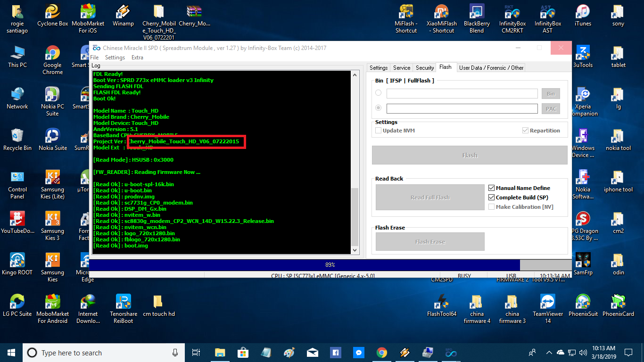Click the Windows Start button

coord(11,352)
